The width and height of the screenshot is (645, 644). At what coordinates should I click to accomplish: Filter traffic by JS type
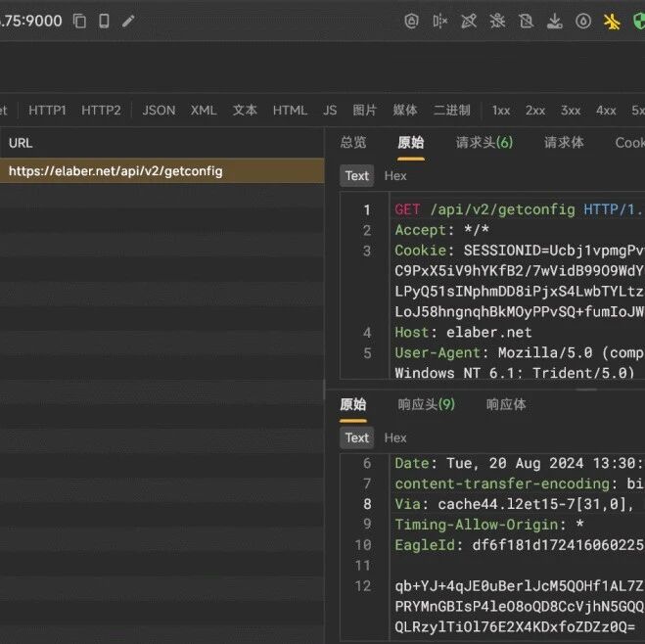pos(330,111)
